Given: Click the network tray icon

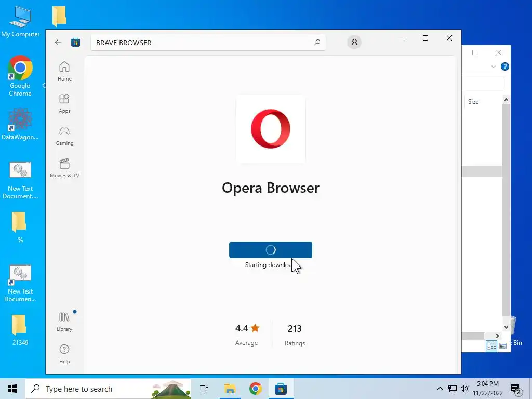Looking at the screenshot, I should [453, 389].
